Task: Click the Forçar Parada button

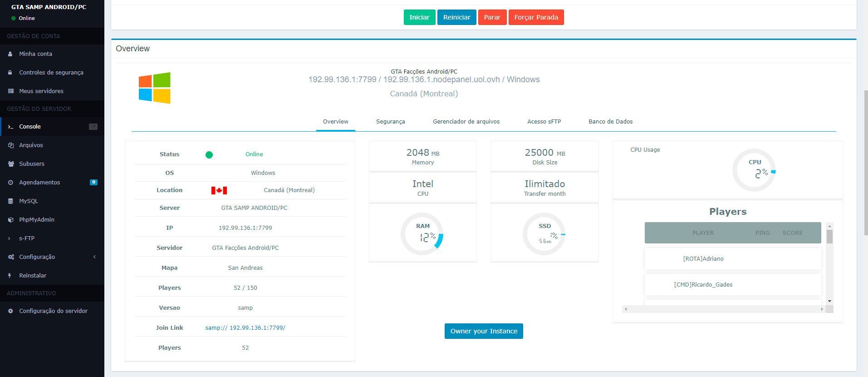Action: (536, 17)
